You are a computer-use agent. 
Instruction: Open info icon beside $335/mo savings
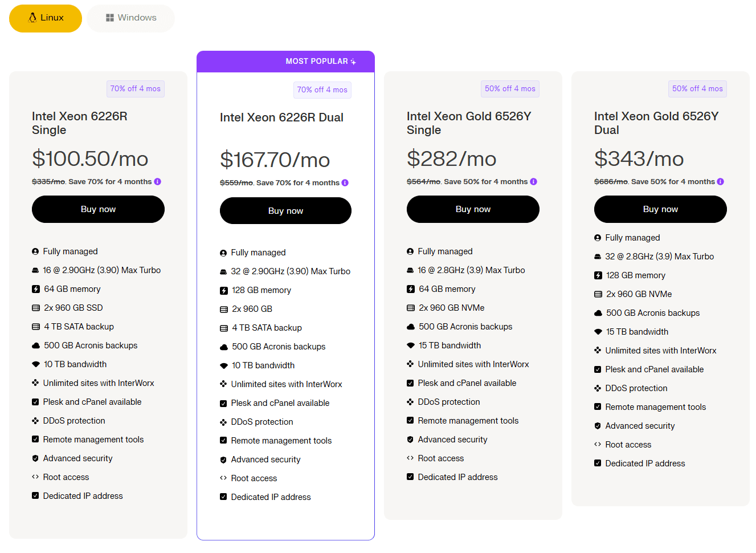click(158, 182)
